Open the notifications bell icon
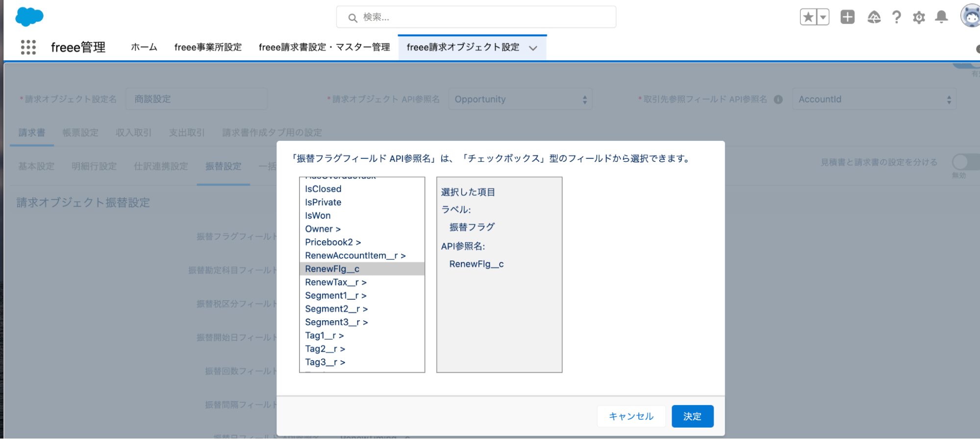 941,17
